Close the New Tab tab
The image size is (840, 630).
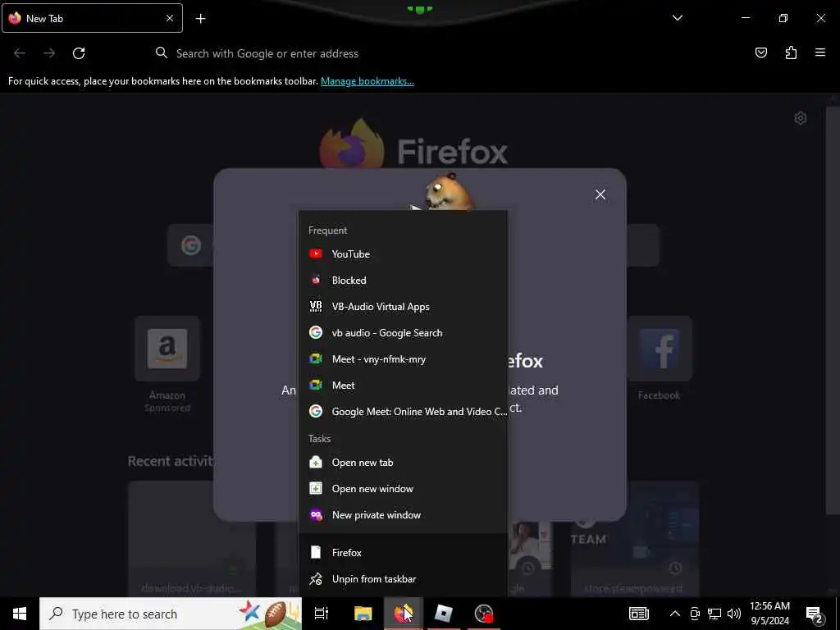[169, 18]
